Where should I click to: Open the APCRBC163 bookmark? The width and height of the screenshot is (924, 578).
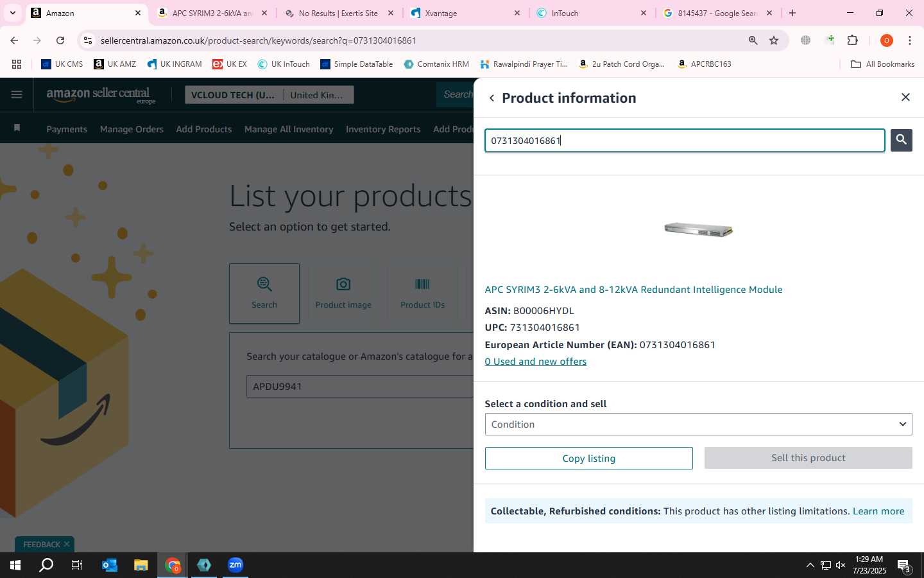click(704, 64)
